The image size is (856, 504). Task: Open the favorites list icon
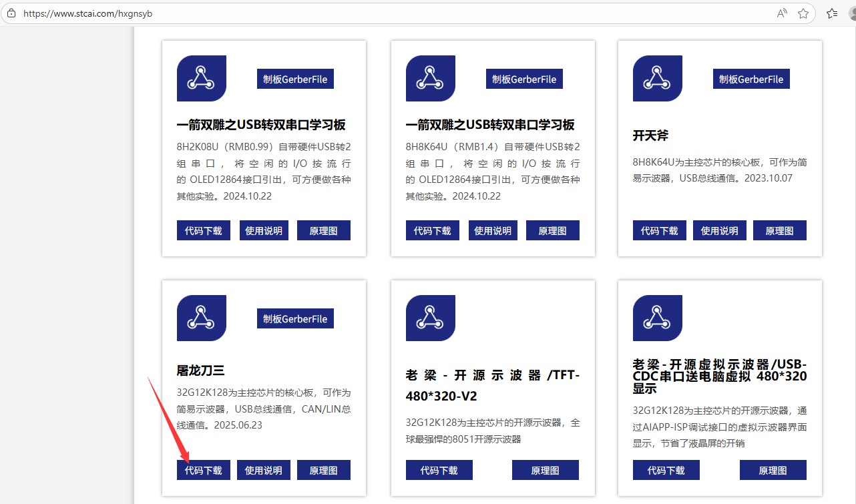tap(832, 13)
